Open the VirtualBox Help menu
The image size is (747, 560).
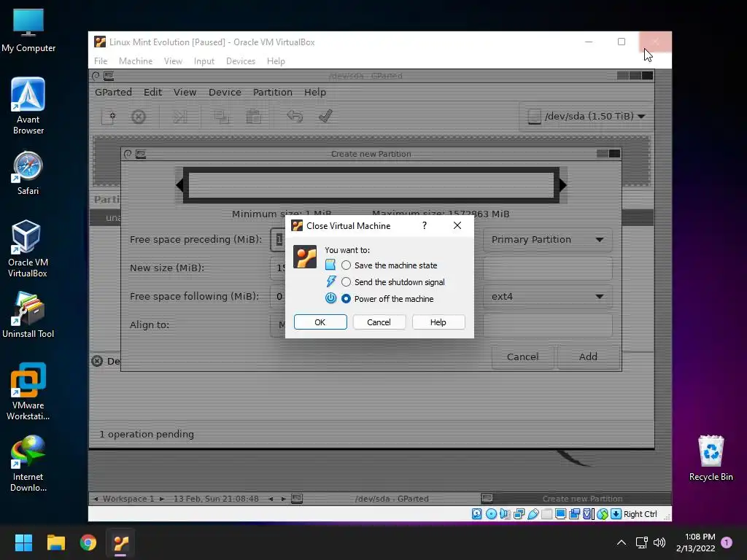[x=276, y=61]
